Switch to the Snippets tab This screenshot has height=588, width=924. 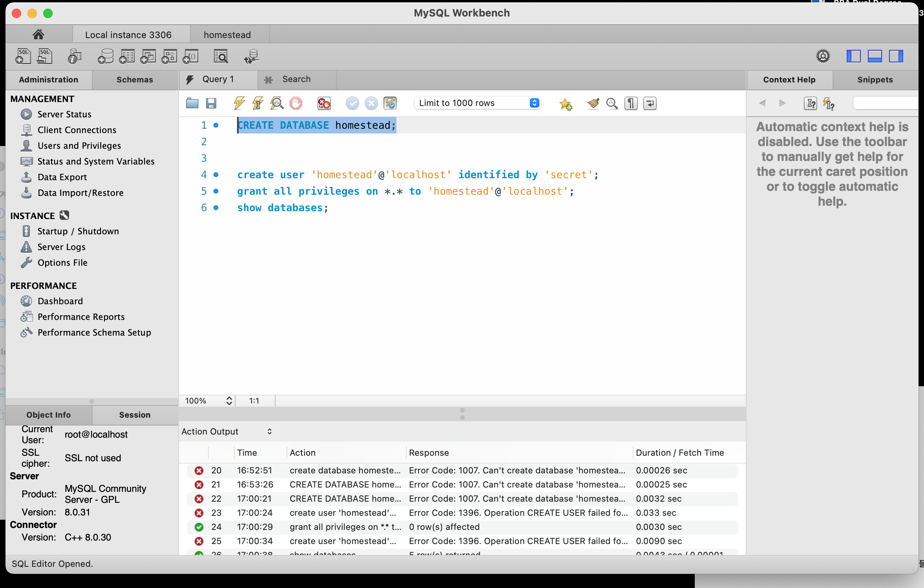click(875, 80)
